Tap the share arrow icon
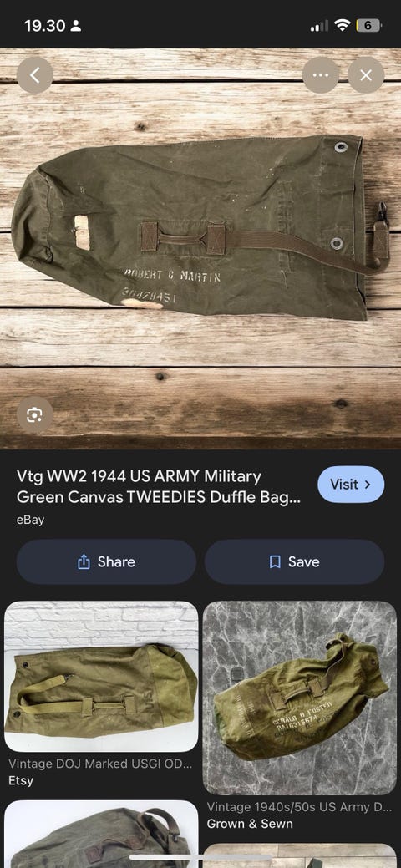This screenshot has width=401, height=868. point(84,562)
